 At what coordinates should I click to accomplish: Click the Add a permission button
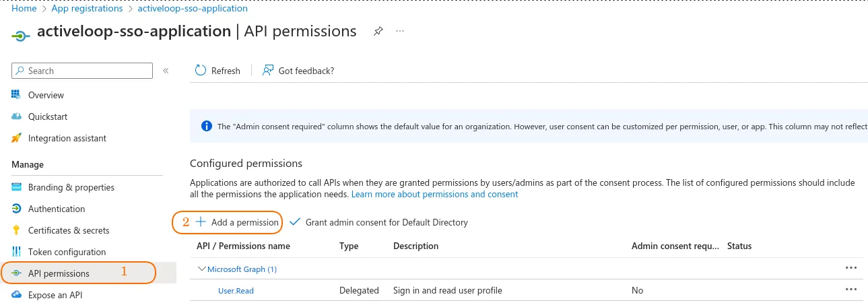237,222
